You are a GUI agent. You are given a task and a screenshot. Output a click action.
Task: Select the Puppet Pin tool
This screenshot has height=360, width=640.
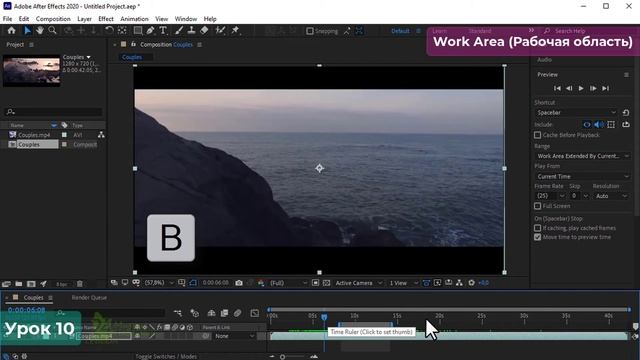236,31
